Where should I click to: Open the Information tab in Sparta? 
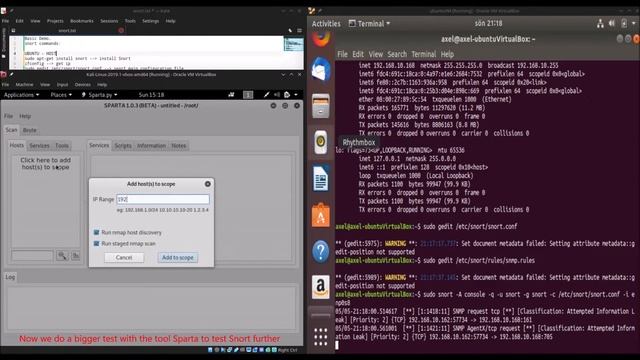click(151, 145)
